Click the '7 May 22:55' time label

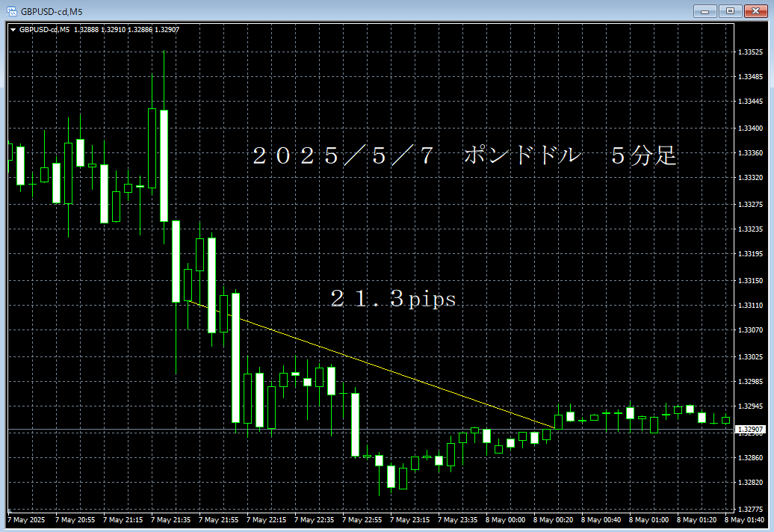point(362,519)
